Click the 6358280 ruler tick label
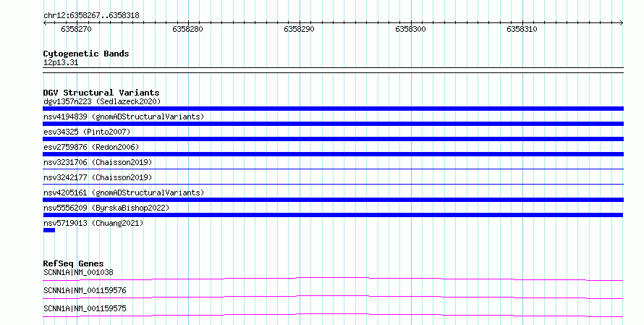This screenshot has height=325, width=644. [187, 29]
